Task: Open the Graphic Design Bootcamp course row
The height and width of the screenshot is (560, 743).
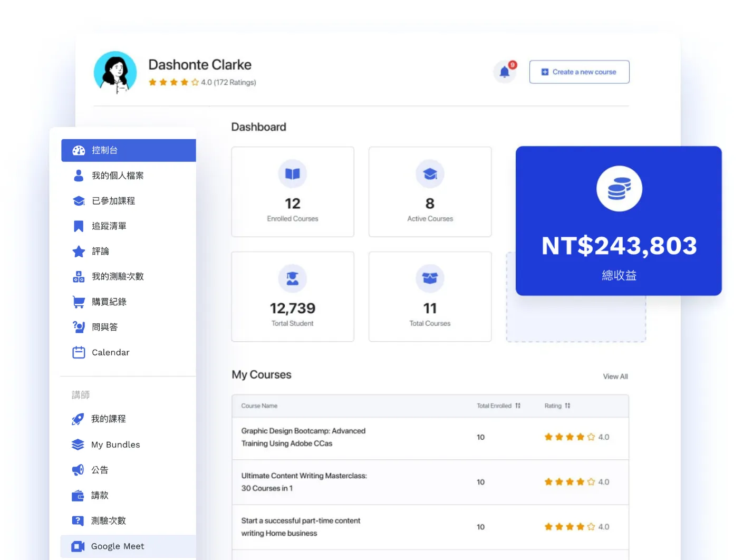Action: point(430,438)
